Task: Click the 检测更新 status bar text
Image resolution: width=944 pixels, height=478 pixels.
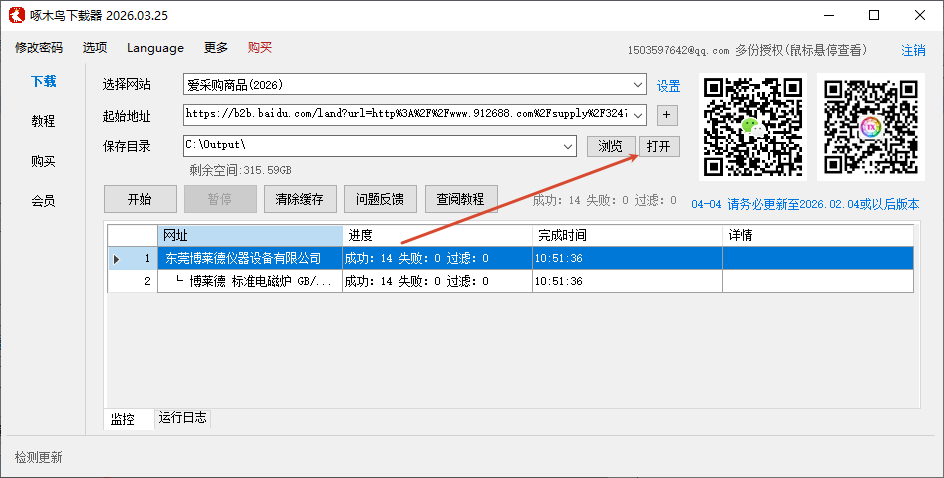Action: pyautogui.click(x=38, y=457)
